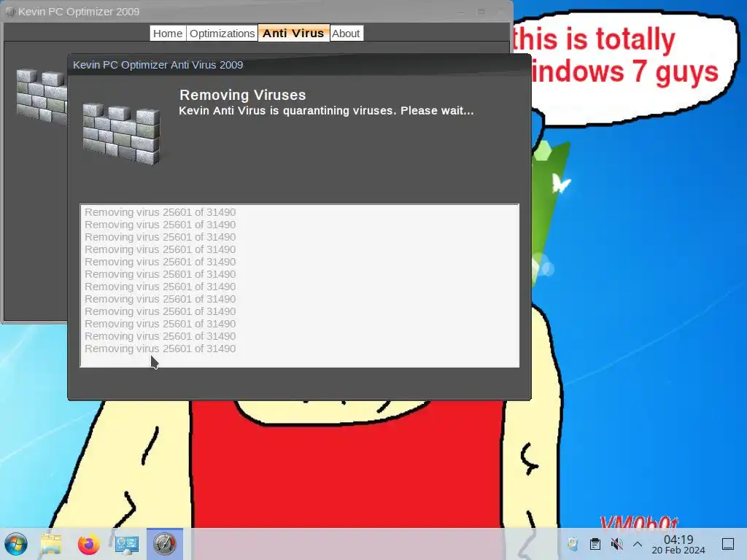Screen dimensions: 747x560
Task: Open the file manager from the taskbar
Action: pyautogui.click(x=51, y=544)
